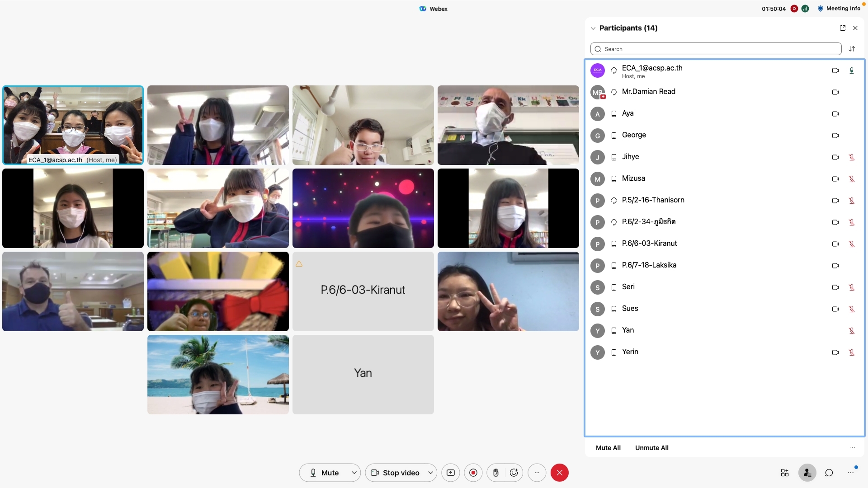Toggle Aya's video camera icon

(835, 114)
